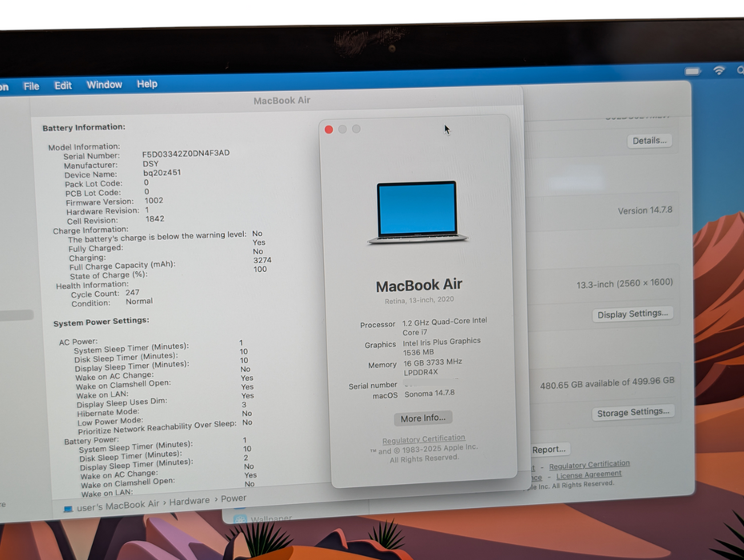The height and width of the screenshot is (560, 744).
Task: Select the Memory value 16 GB 3733 MHz
Action: click(432, 367)
